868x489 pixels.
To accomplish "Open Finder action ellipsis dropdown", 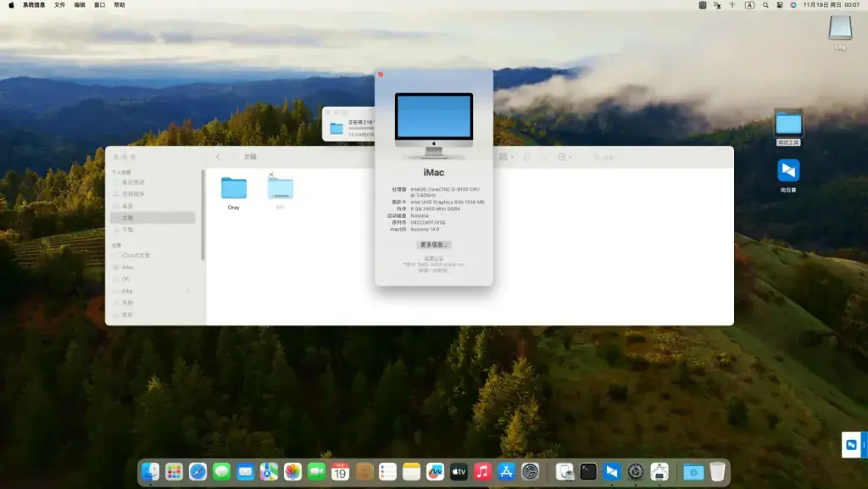I will 565,157.
